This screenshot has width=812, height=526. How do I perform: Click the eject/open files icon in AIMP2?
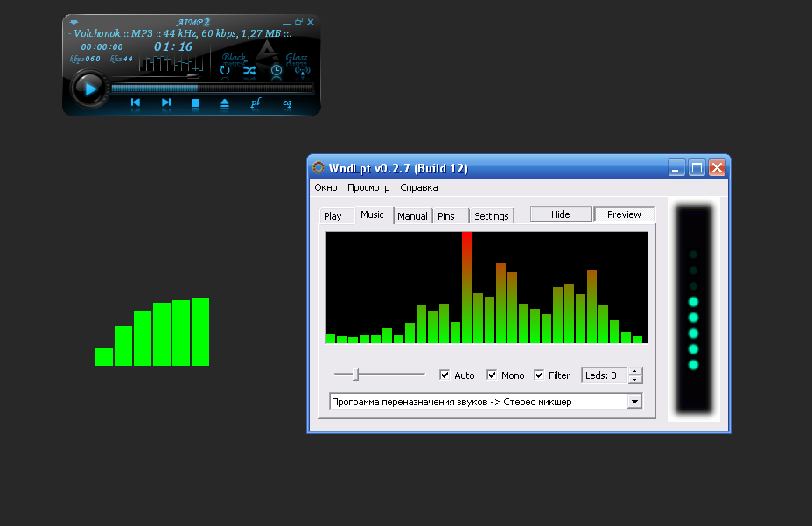coord(225,103)
